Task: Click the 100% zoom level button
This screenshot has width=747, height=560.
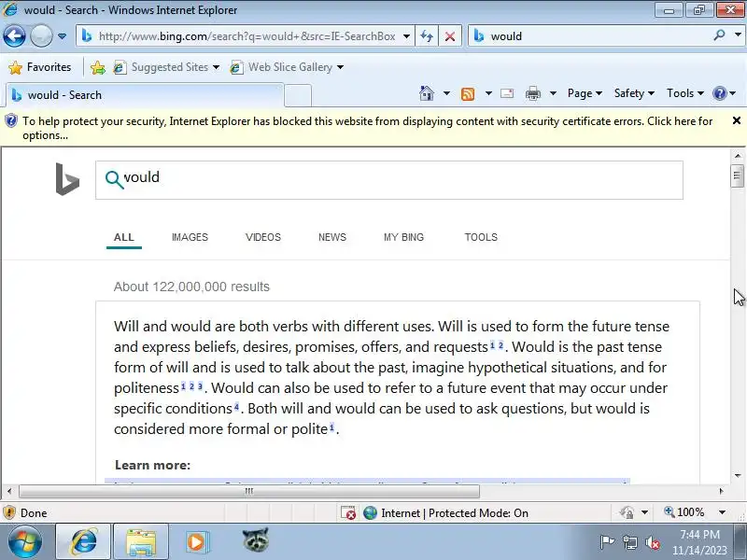Action: coord(684,512)
